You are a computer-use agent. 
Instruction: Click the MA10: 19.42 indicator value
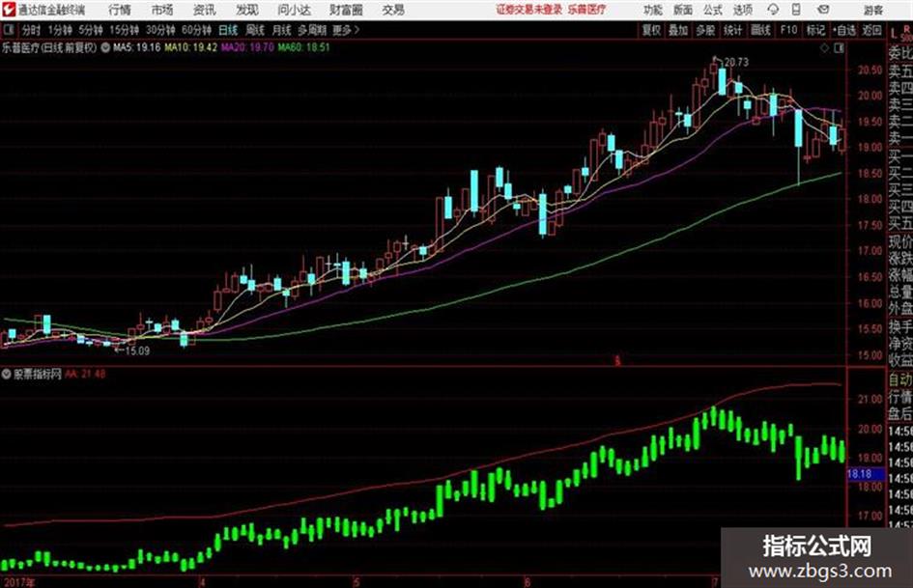[x=191, y=47]
